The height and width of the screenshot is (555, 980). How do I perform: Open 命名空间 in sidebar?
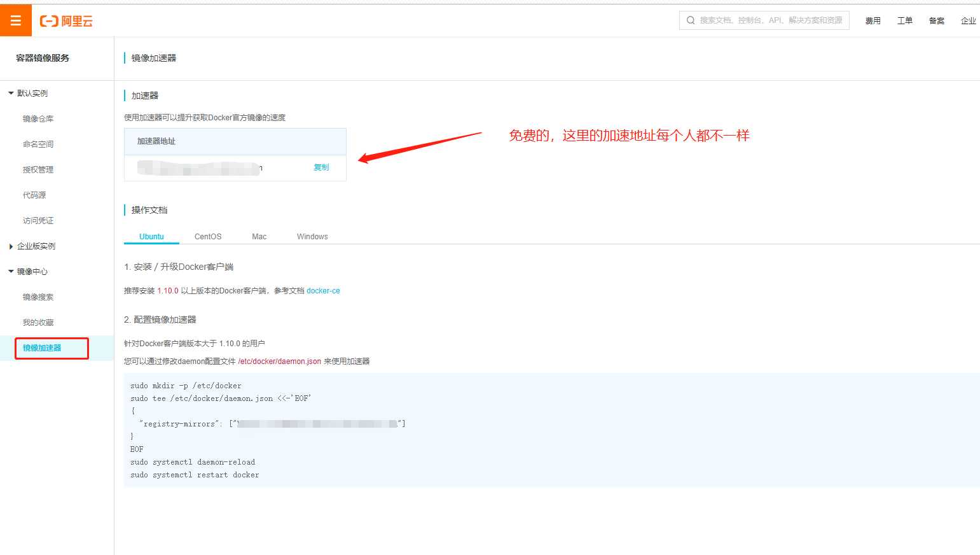(38, 144)
